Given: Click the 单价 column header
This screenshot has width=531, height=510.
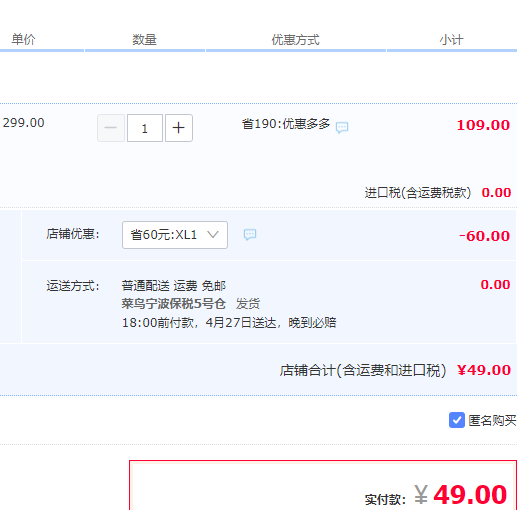Looking at the screenshot, I should click(23, 39).
